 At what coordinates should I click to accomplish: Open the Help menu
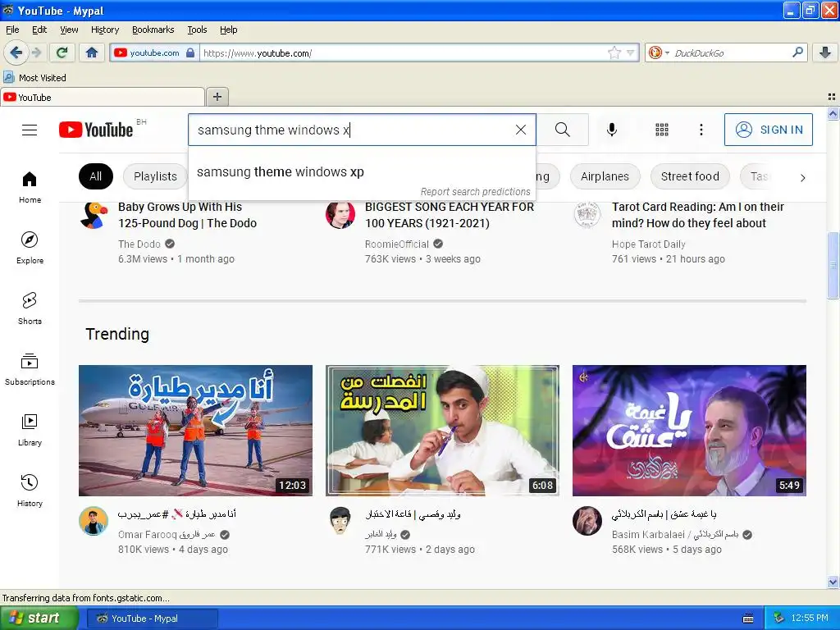(228, 30)
